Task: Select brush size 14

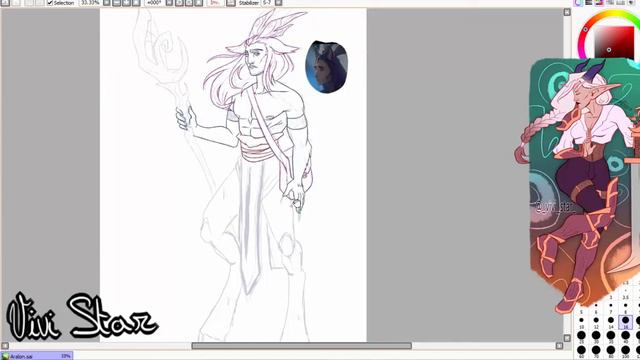Action: click(611, 323)
